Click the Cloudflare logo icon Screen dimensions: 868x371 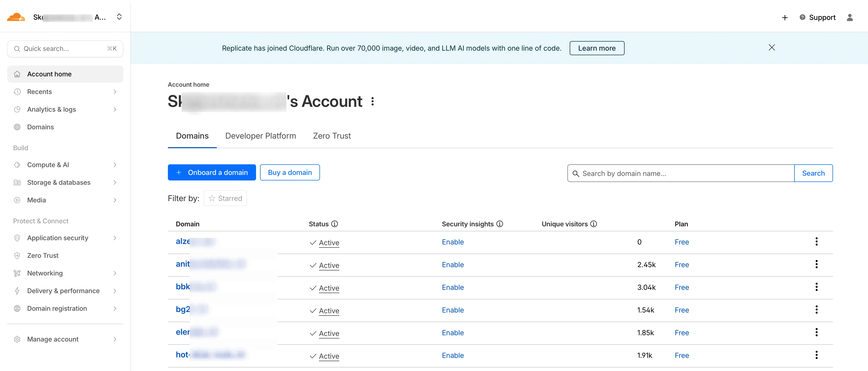click(16, 17)
